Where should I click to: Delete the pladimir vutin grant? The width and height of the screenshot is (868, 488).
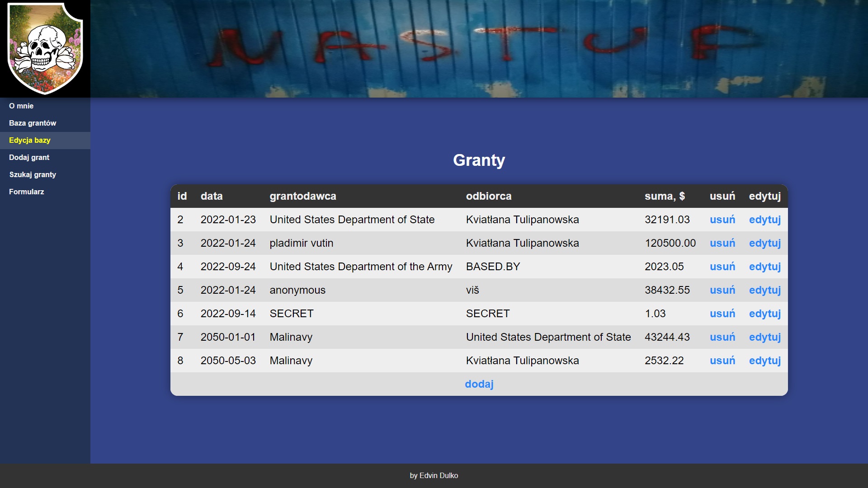coord(722,243)
